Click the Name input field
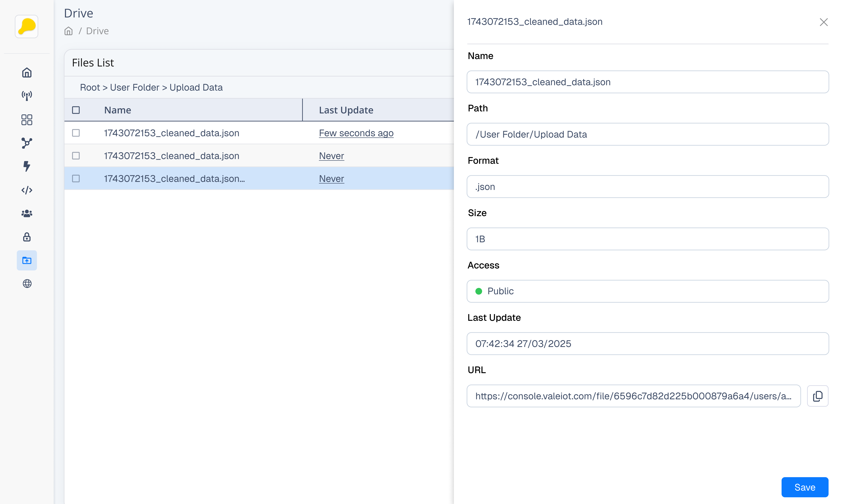This screenshot has height=504, width=842. [647, 82]
